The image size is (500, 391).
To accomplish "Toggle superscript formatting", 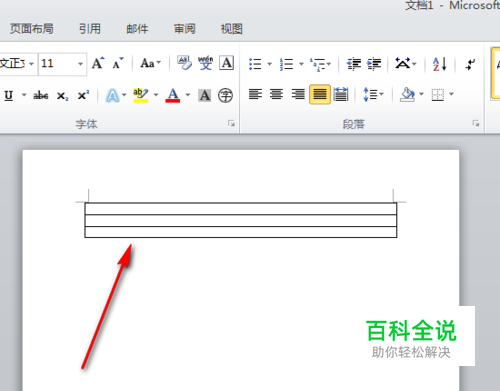I will 83,95.
